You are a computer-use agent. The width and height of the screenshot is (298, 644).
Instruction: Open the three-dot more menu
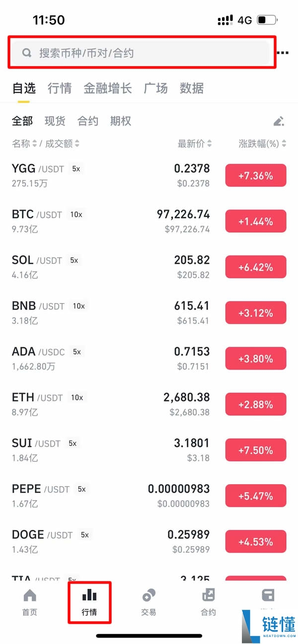click(283, 53)
